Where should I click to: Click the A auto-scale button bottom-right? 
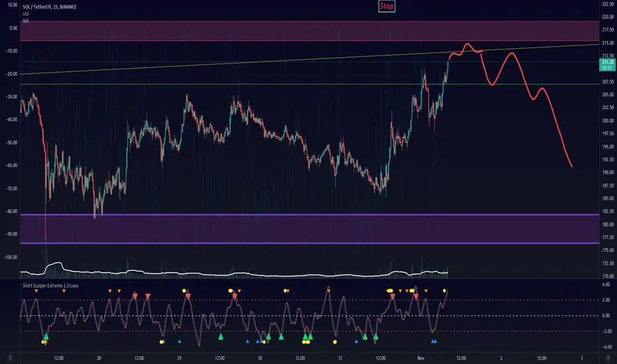click(608, 357)
